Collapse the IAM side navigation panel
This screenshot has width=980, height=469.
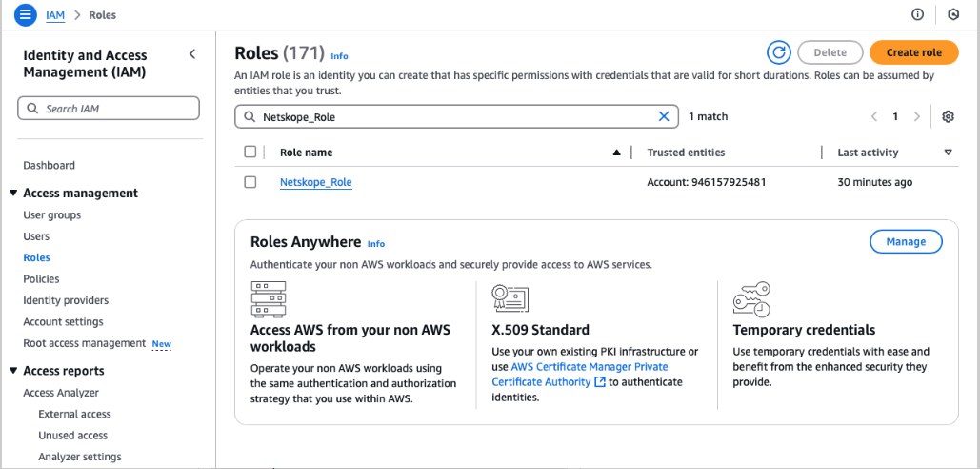191,54
